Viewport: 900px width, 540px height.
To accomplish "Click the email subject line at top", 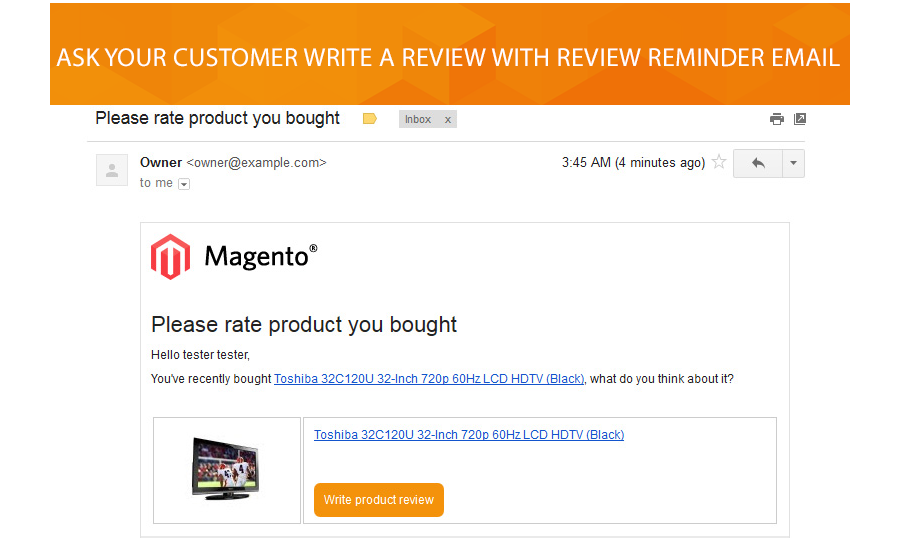I will click(217, 118).
